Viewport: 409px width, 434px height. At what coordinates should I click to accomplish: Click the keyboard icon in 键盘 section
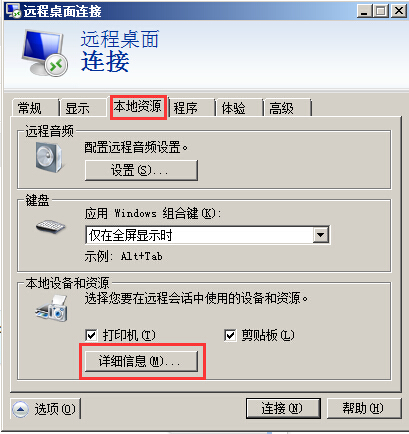click(x=50, y=227)
